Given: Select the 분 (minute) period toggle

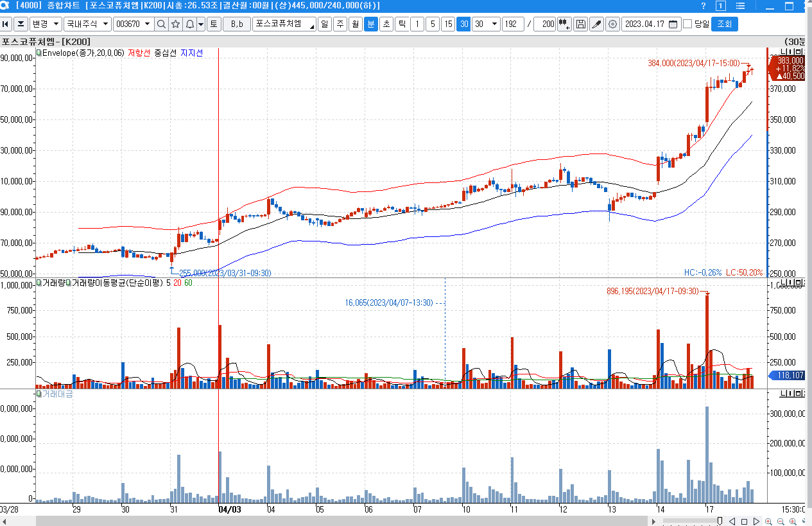Looking at the screenshot, I should tap(370, 24).
